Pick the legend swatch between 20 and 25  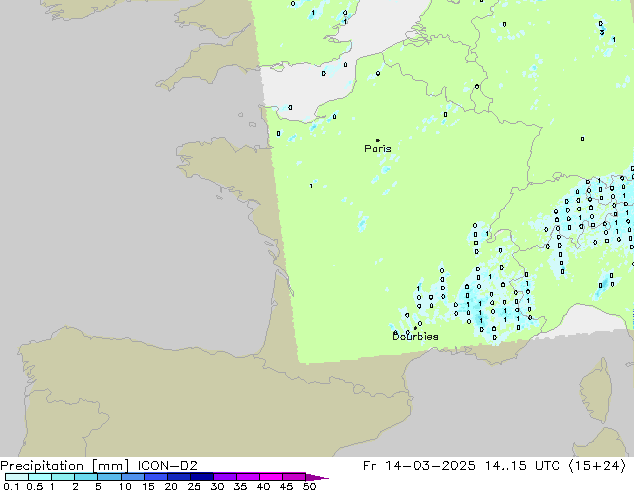pos(179,477)
